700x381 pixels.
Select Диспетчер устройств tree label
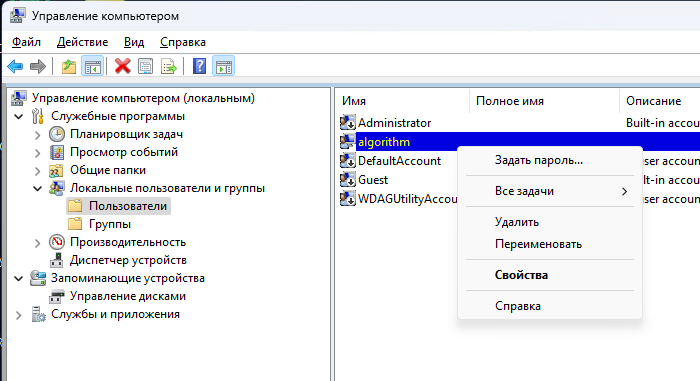click(128, 260)
